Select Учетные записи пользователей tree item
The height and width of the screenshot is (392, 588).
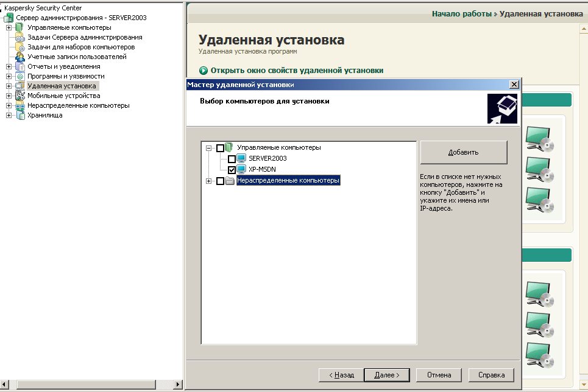(x=77, y=57)
